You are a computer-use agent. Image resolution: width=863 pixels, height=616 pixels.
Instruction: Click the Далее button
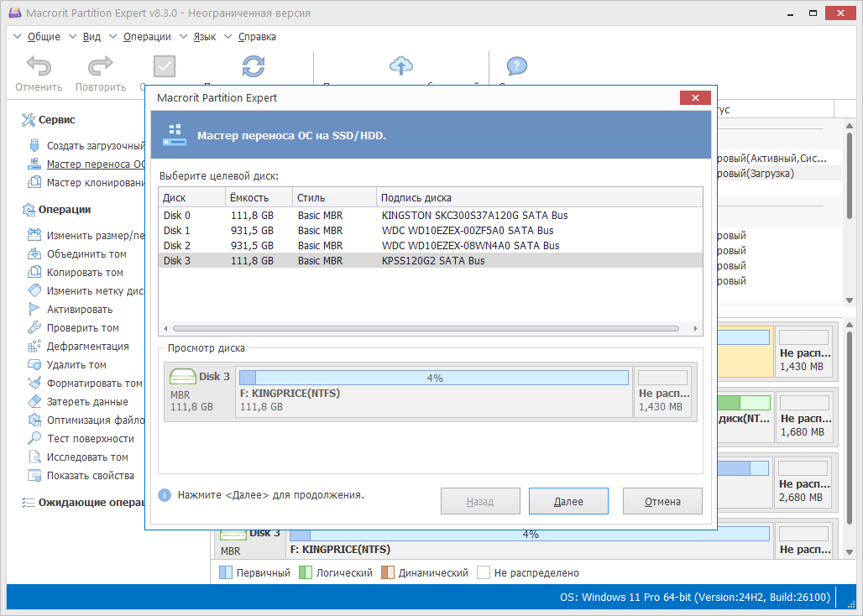point(568,501)
